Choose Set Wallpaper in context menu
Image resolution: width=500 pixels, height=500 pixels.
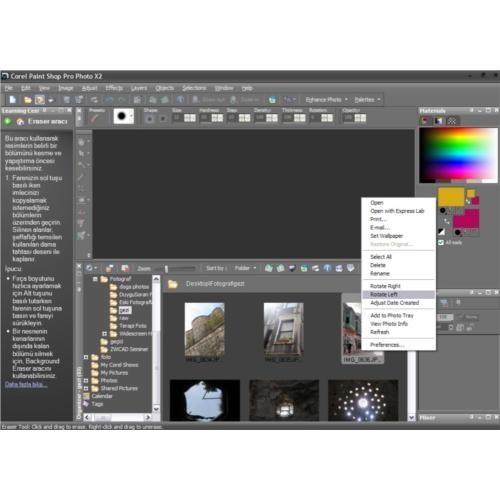point(398,236)
